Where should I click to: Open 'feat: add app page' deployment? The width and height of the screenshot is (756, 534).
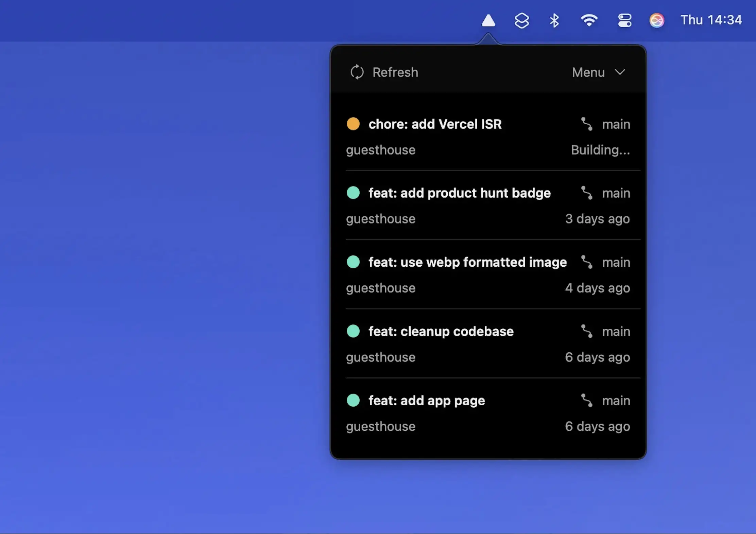tap(427, 401)
